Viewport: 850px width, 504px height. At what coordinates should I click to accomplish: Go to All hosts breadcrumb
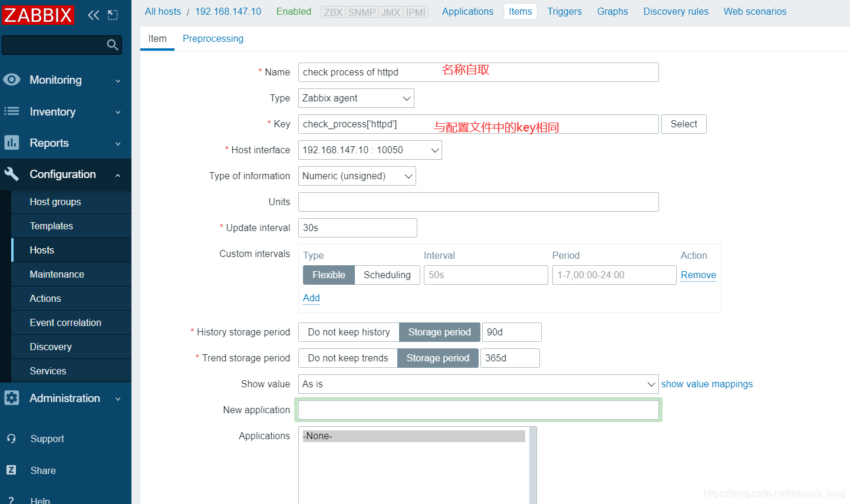point(163,11)
